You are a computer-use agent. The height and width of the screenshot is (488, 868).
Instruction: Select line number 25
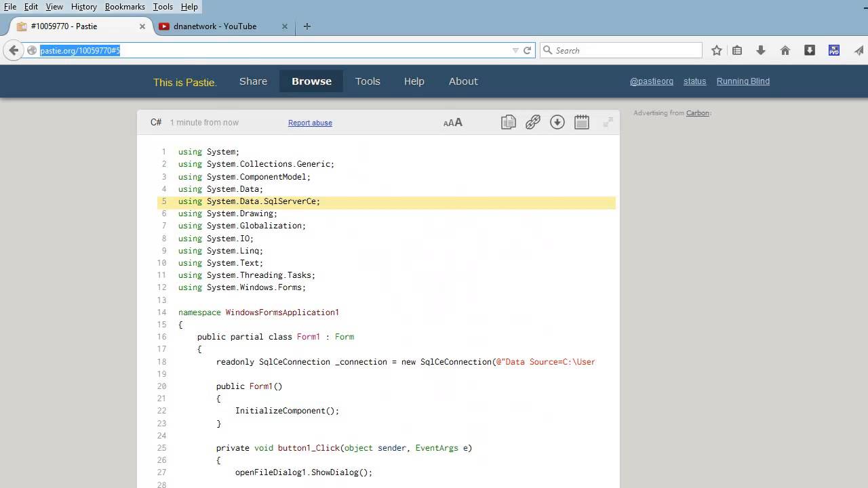[x=161, y=448]
